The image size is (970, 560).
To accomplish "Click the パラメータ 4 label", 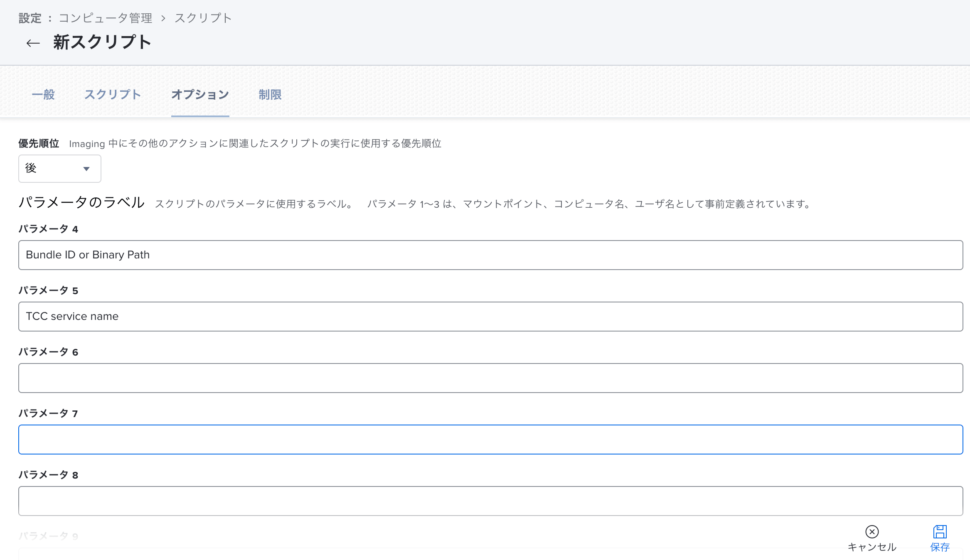I will [48, 229].
